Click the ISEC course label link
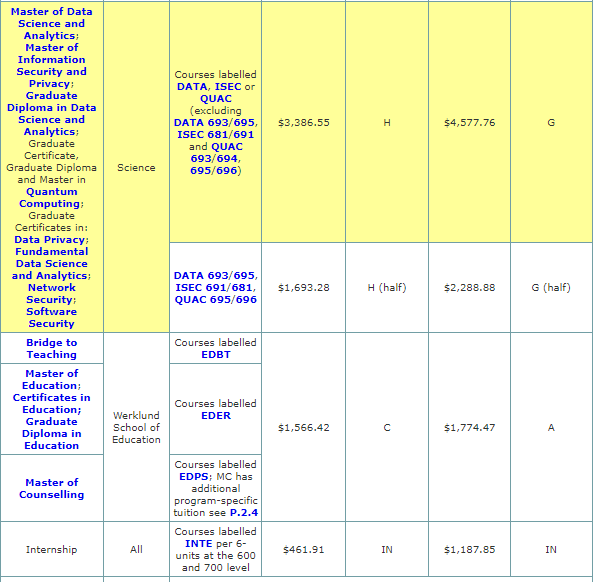The image size is (597, 582). tap(228, 87)
